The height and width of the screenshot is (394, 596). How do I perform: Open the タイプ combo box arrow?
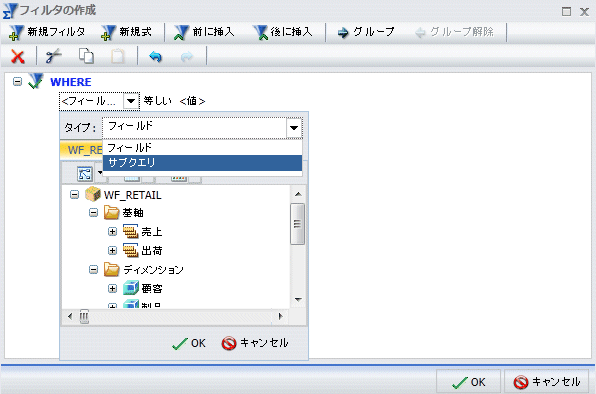point(294,128)
